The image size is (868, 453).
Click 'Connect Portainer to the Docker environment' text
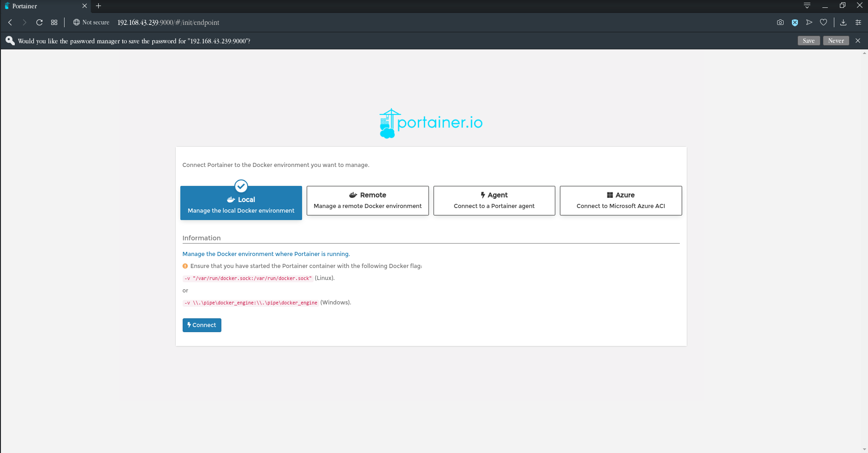pos(276,165)
